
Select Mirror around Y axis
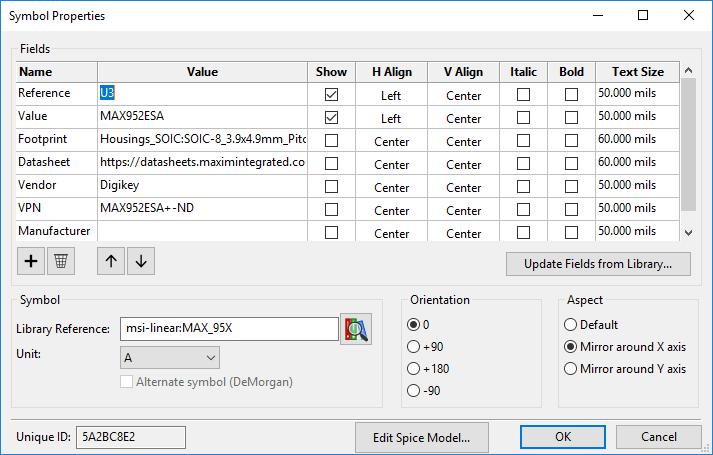[x=571, y=369]
